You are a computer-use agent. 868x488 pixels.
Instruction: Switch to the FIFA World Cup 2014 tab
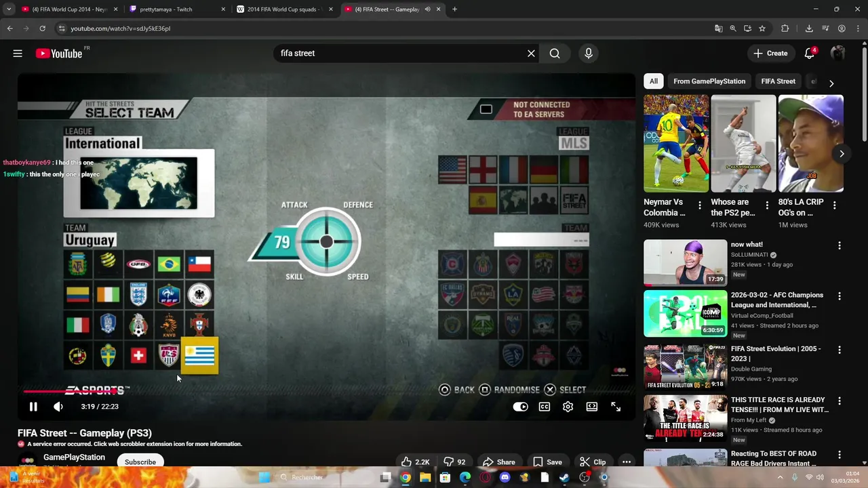[69, 9]
